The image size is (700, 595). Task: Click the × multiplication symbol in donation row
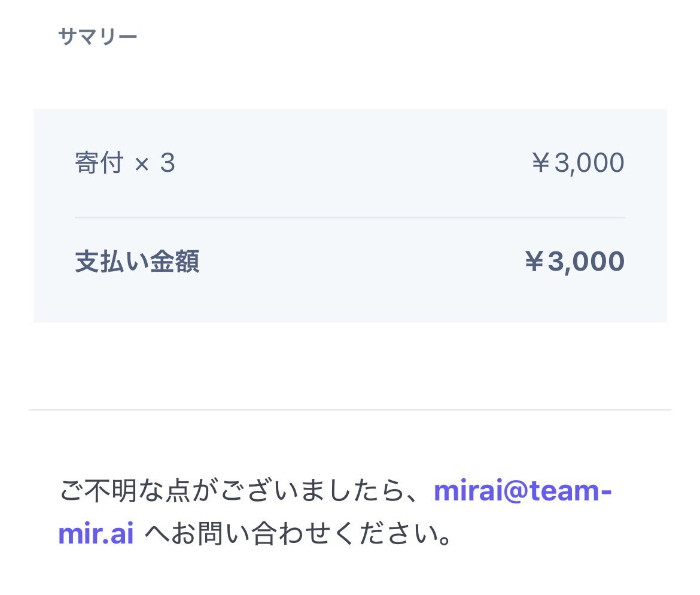[x=142, y=165]
